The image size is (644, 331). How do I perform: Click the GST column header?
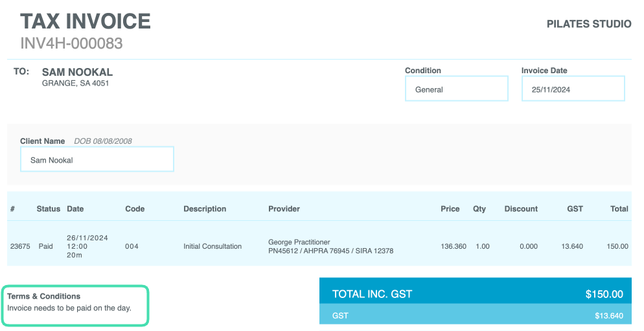pyautogui.click(x=575, y=209)
